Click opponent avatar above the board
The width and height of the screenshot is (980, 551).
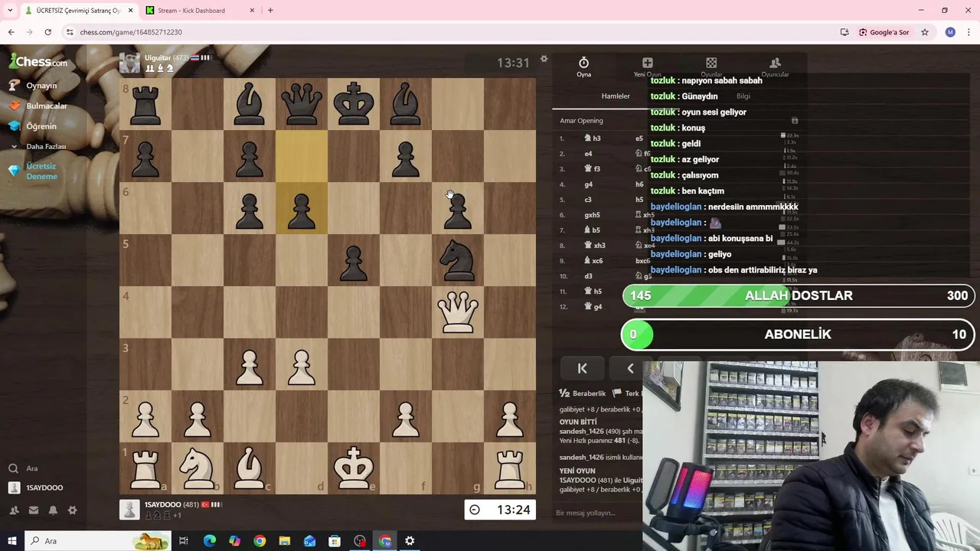click(x=129, y=64)
